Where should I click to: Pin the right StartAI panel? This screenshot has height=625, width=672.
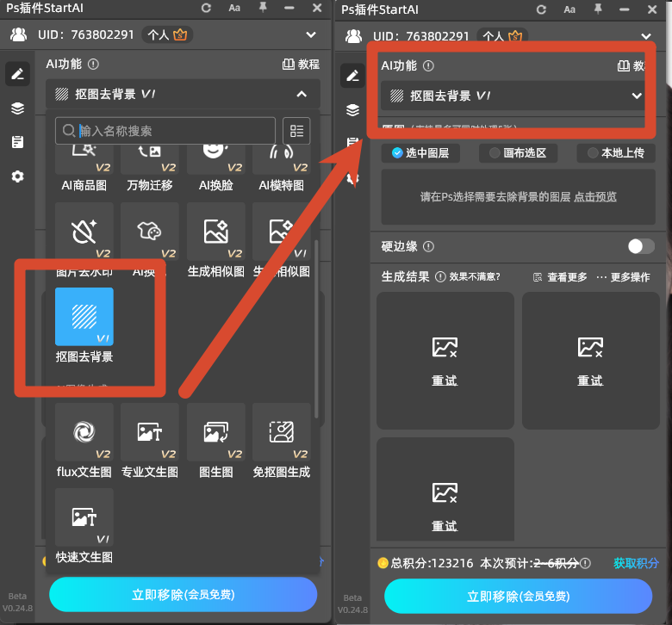pos(598,9)
